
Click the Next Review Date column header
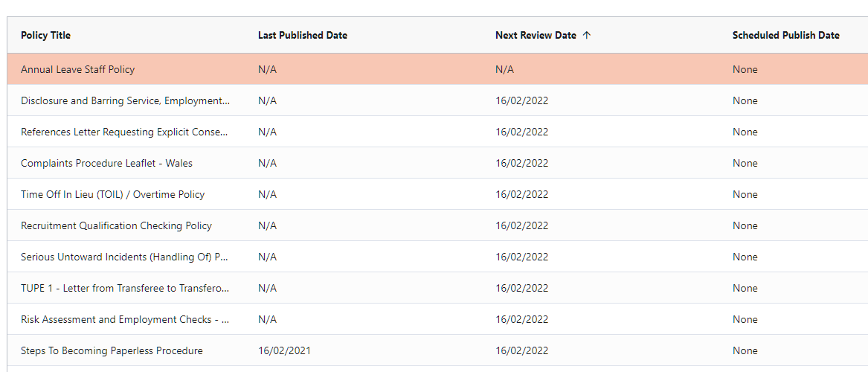coord(536,35)
